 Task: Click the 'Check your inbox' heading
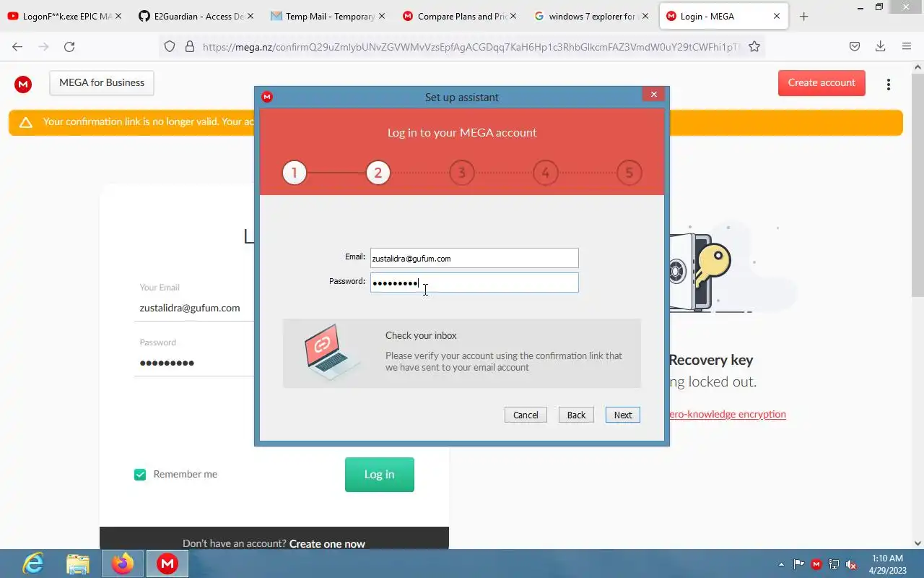coord(421,336)
